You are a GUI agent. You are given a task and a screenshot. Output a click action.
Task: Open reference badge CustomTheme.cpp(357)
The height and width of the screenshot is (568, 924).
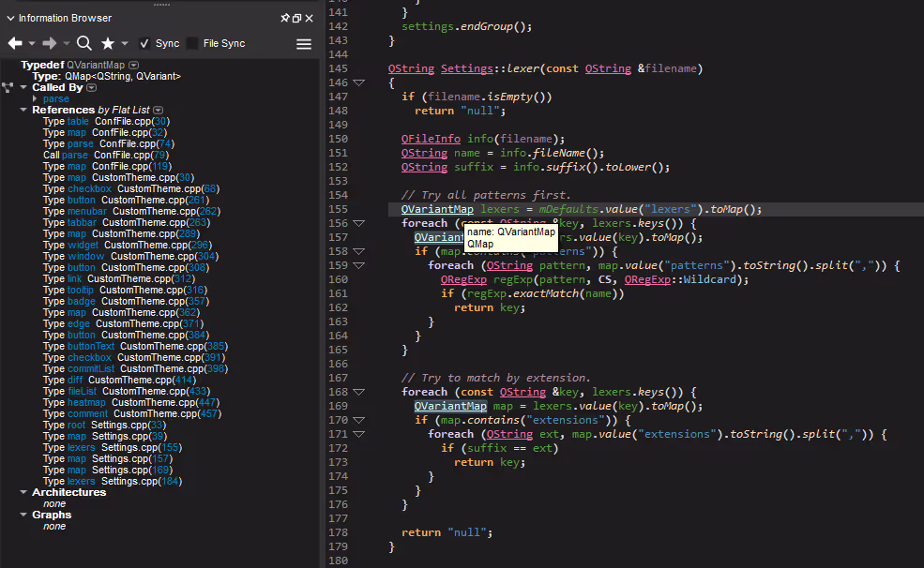coord(126,302)
